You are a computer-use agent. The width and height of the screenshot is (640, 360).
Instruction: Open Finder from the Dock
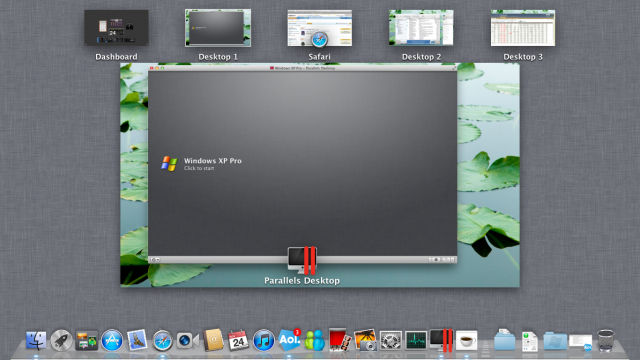[x=36, y=340]
